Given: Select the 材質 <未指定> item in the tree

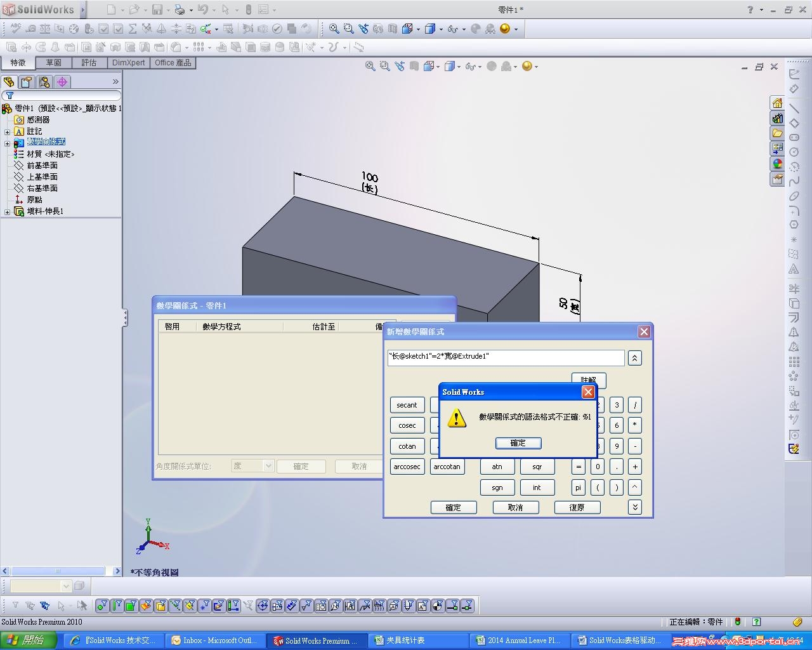Looking at the screenshot, I should [x=50, y=154].
